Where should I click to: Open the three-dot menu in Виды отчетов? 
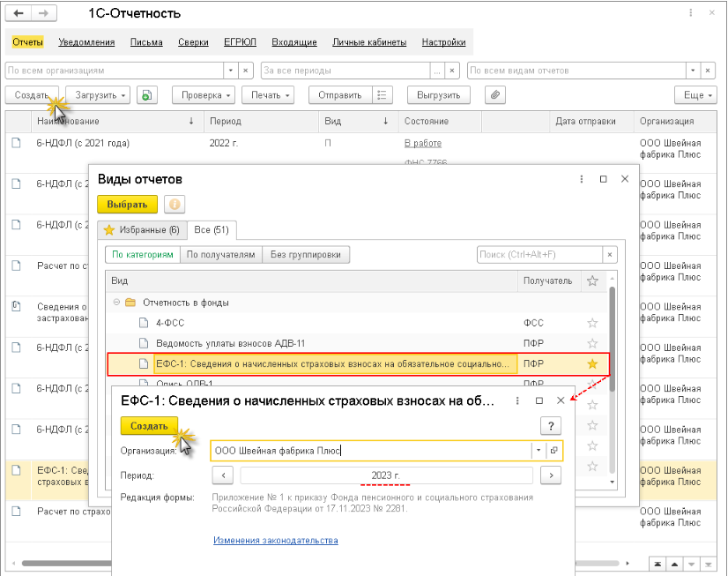[x=582, y=179]
